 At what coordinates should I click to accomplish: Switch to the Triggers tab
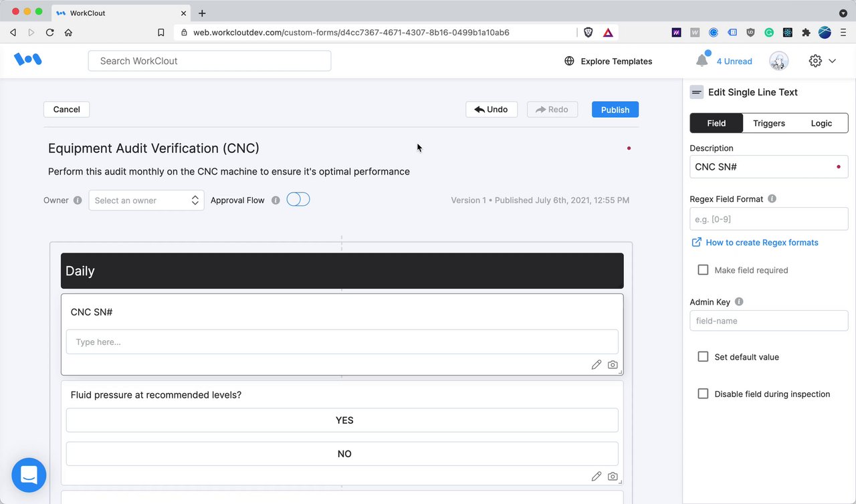(769, 123)
